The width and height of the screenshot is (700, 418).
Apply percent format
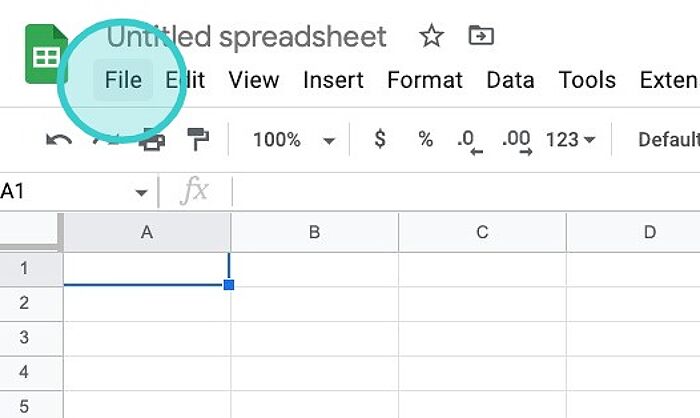[x=425, y=139]
